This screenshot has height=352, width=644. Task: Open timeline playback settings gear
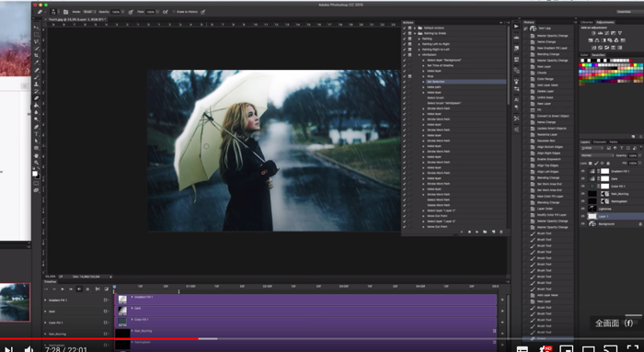pyautogui.click(x=87, y=289)
